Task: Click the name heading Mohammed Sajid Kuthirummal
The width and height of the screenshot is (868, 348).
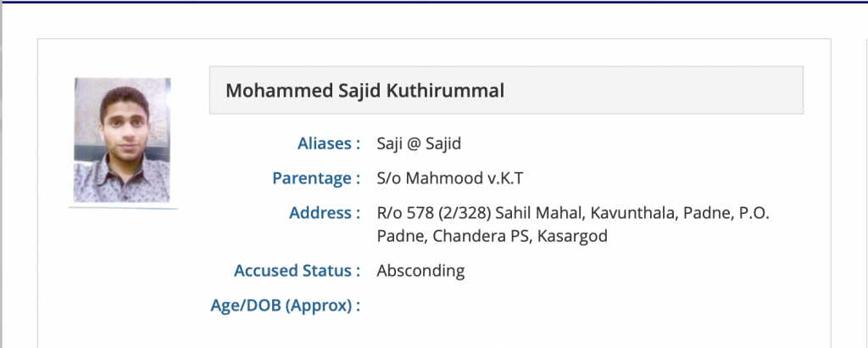Action: click(364, 90)
